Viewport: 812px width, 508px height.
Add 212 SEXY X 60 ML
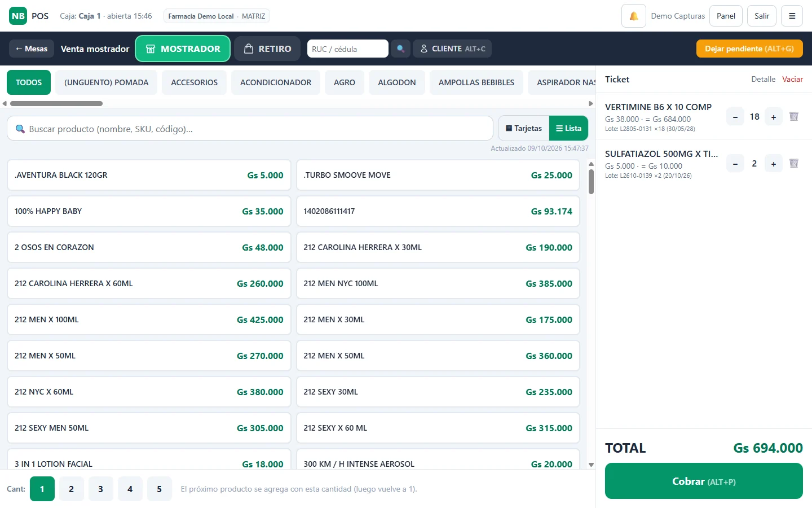pos(438,428)
